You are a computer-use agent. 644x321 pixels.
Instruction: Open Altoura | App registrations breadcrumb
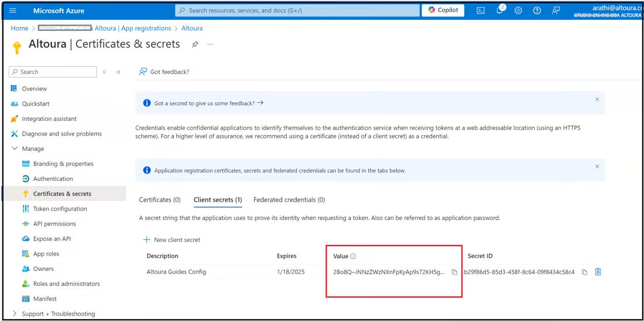[133, 28]
